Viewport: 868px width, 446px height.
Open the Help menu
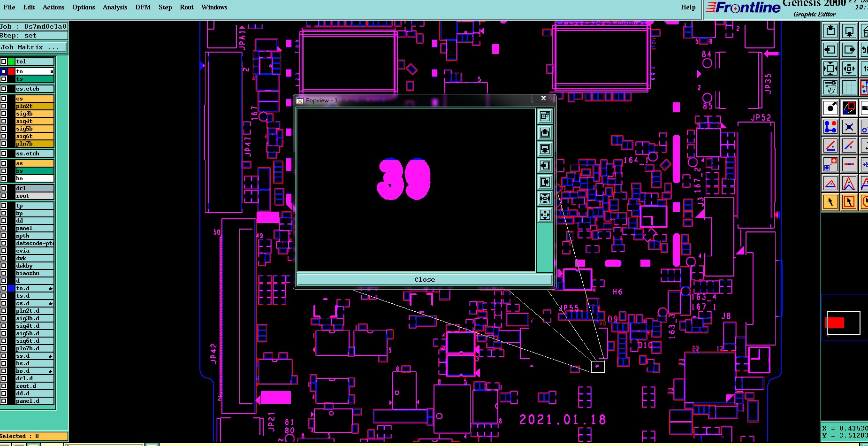pyautogui.click(x=688, y=7)
